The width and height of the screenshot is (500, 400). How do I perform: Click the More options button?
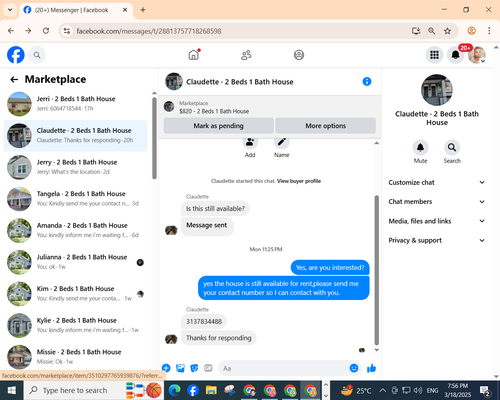click(x=326, y=126)
